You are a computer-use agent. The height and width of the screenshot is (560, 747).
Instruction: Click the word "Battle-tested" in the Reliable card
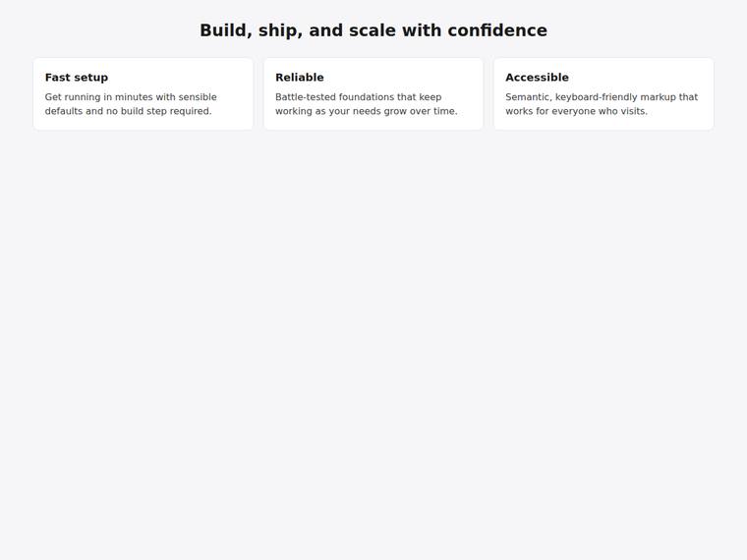click(306, 97)
